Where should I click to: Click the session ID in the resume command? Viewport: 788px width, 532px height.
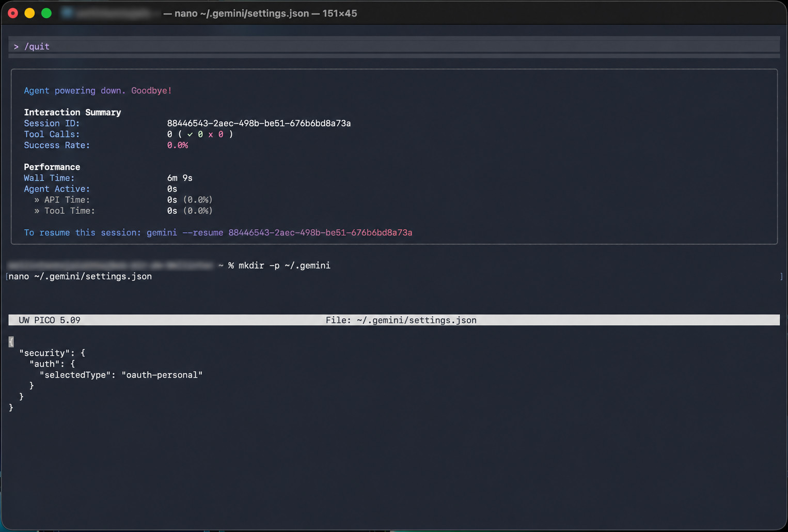click(x=320, y=232)
